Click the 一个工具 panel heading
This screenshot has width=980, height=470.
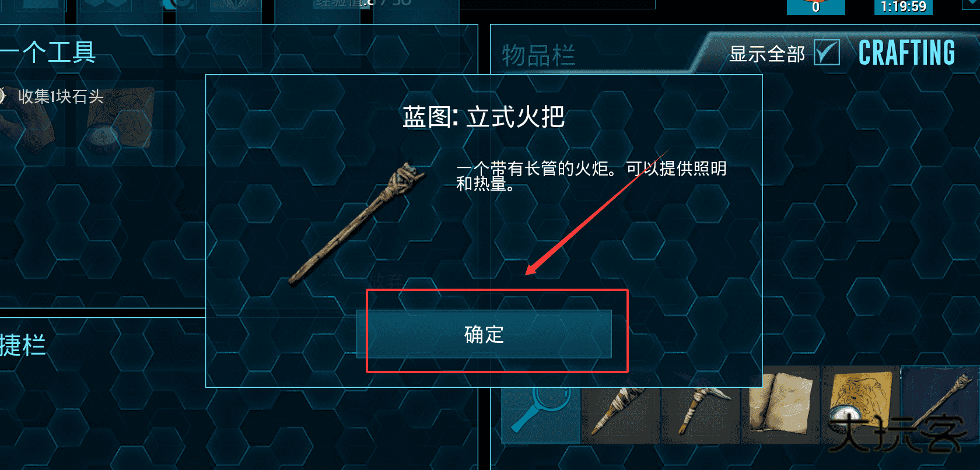coord(48,52)
